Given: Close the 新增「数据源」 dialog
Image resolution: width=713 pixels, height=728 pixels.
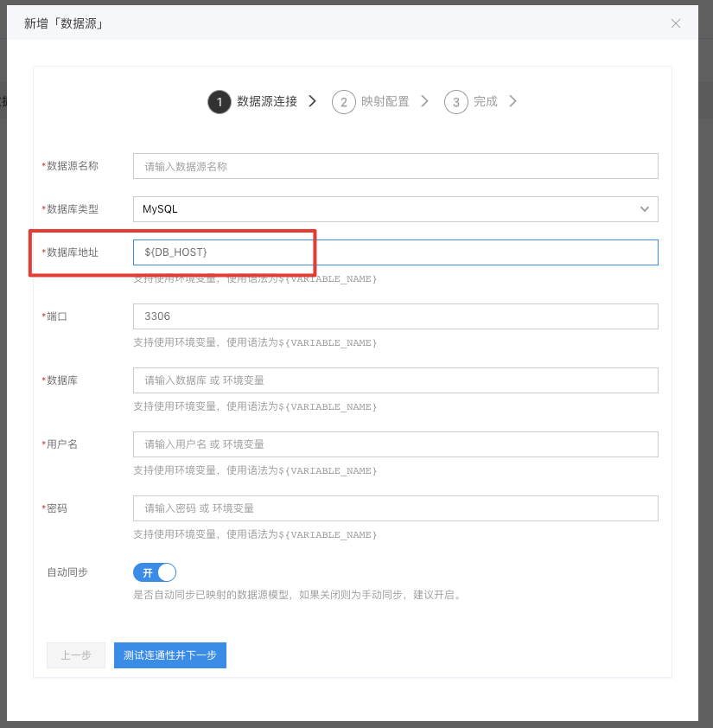Looking at the screenshot, I should pyautogui.click(x=676, y=23).
